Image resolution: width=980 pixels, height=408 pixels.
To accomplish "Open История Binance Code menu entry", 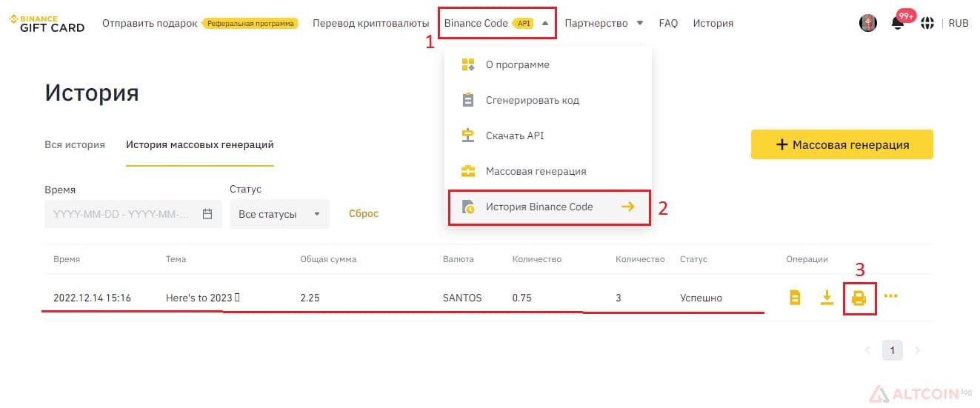I will pyautogui.click(x=548, y=207).
